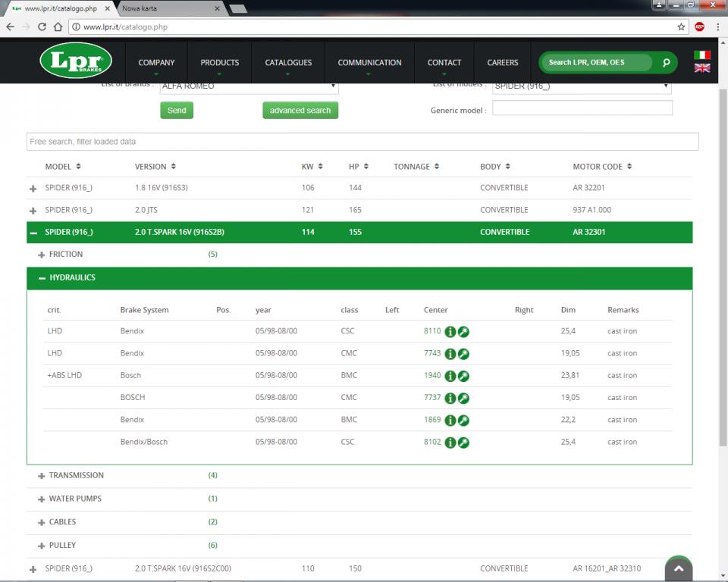
Task: Open search icon for part 1869
Action: pyautogui.click(x=463, y=420)
